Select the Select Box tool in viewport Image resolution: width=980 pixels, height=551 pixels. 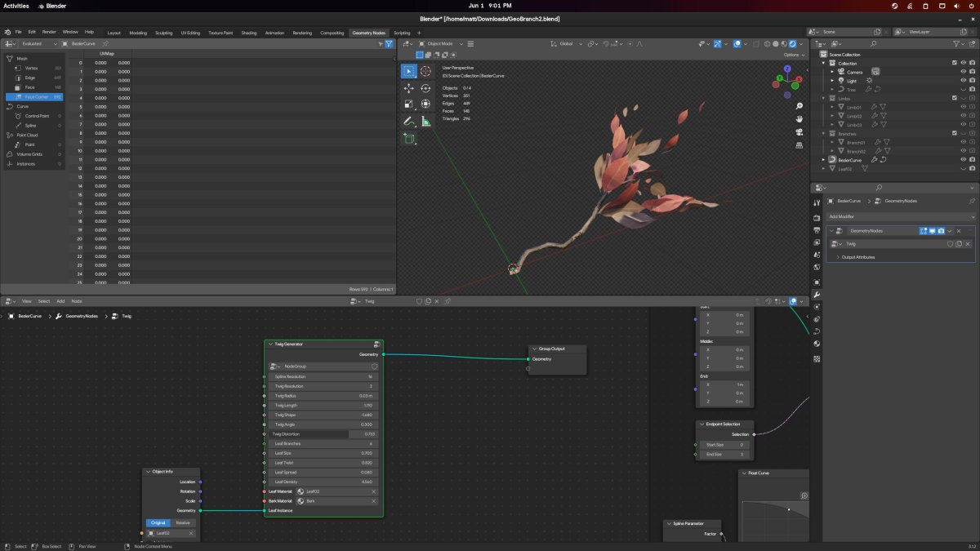click(409, 71)
